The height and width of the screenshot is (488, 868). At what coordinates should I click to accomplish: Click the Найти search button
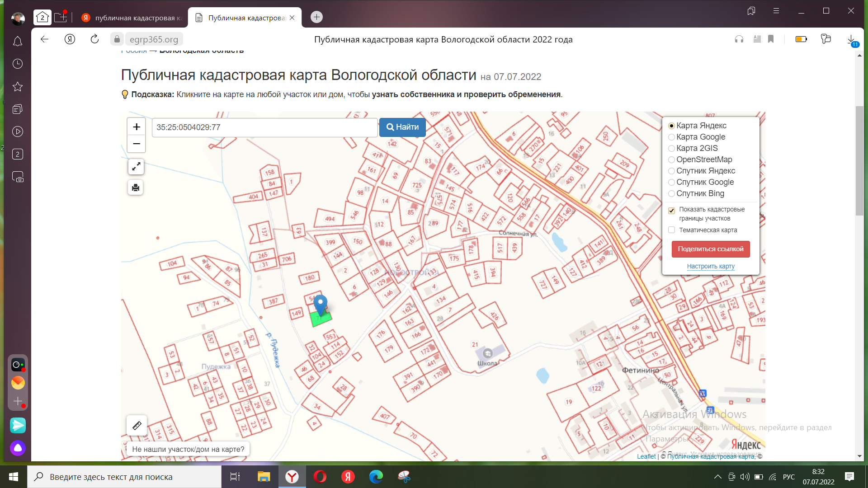pyautogui.click(x=402, y=127)
